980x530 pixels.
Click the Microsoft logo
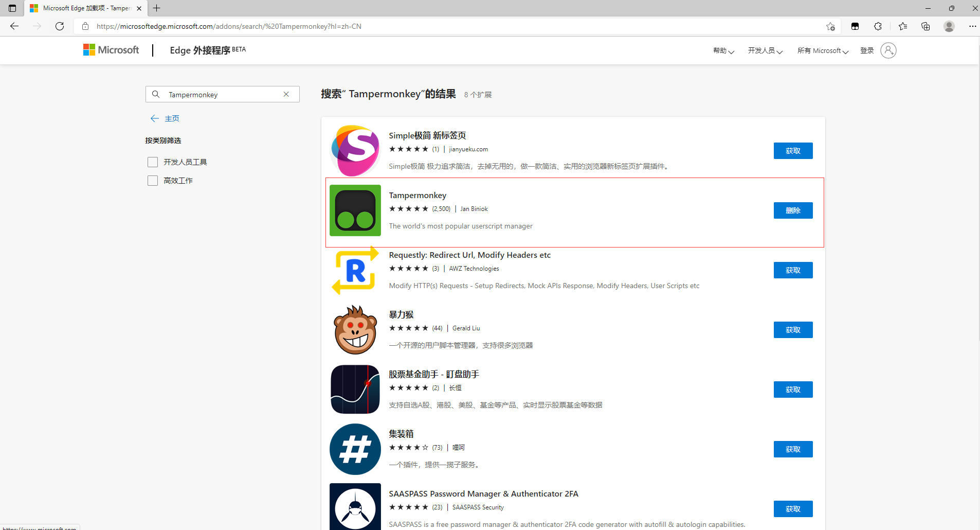(111, 50)
